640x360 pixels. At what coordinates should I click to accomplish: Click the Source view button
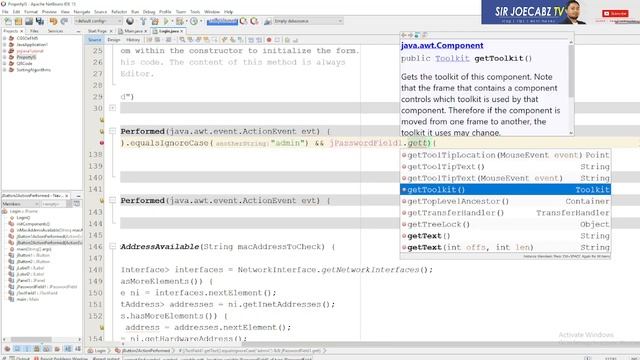(94, 40)
